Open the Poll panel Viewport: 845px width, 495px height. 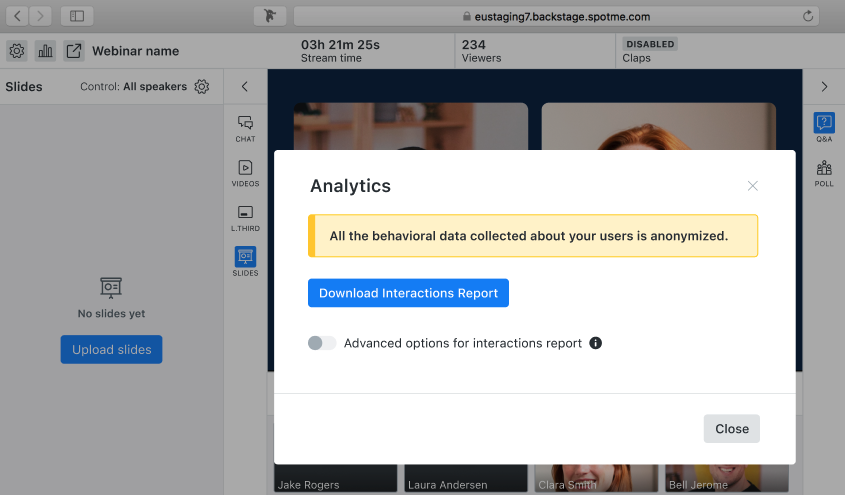pyautogui.click(x=824, y=173)
